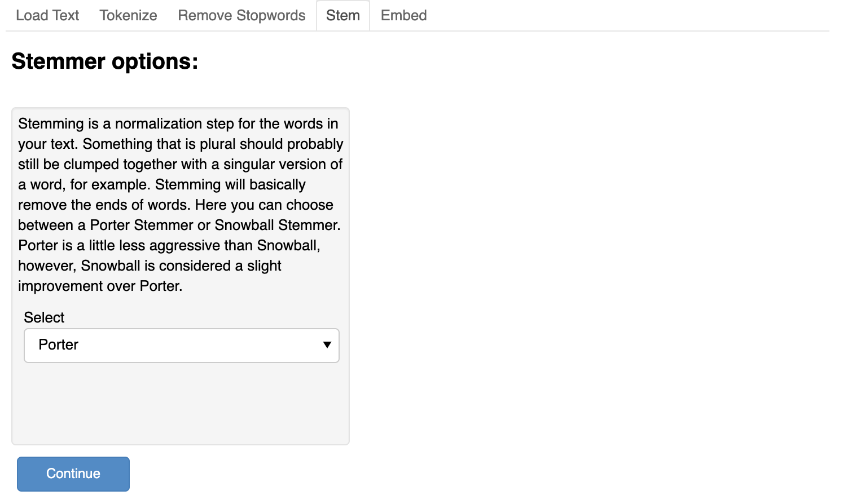Click the Porter value in the select box
Image resolution: width=852 pixels, height=504 pixels.
pyautogui.click(x=59, y=345)
